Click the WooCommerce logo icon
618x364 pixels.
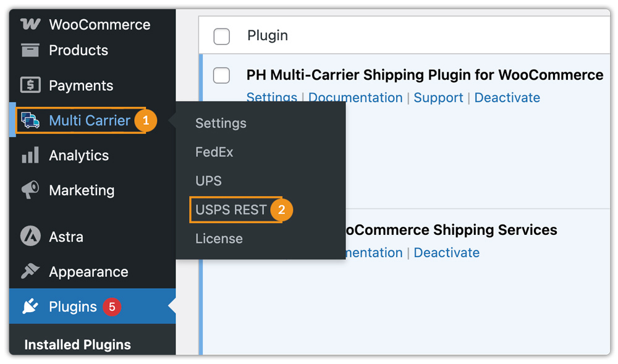30,25
